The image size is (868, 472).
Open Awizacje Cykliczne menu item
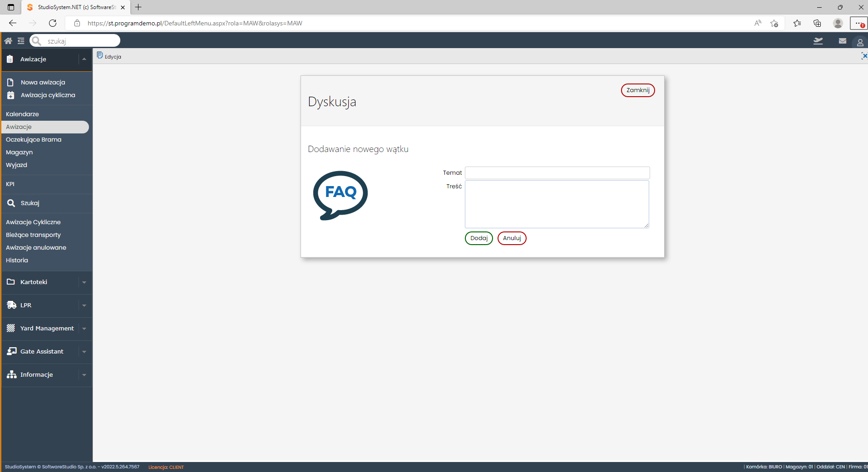click(33, 222)
